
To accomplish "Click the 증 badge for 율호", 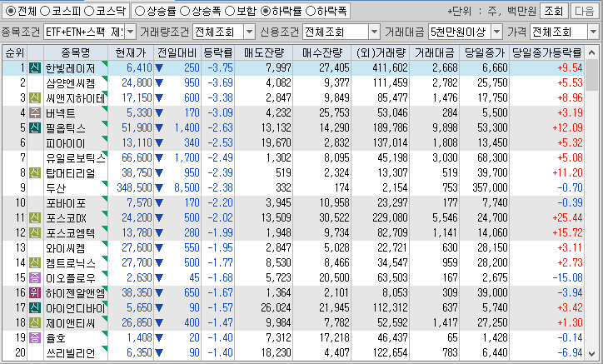I will coord(35,338).
